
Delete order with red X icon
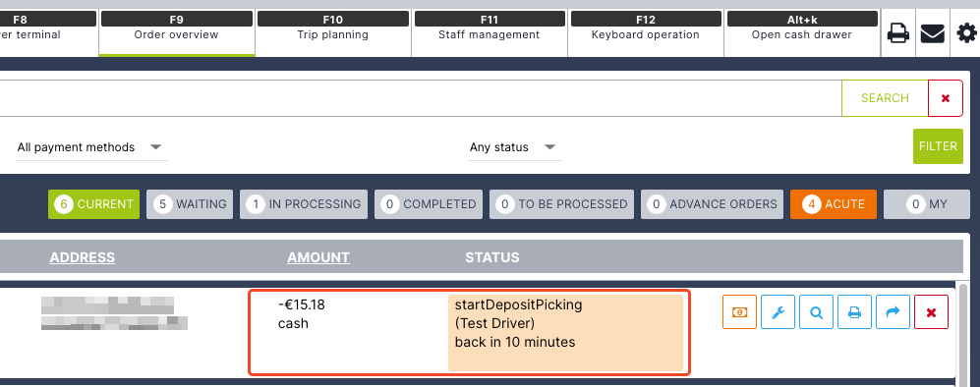pos(931,312)
